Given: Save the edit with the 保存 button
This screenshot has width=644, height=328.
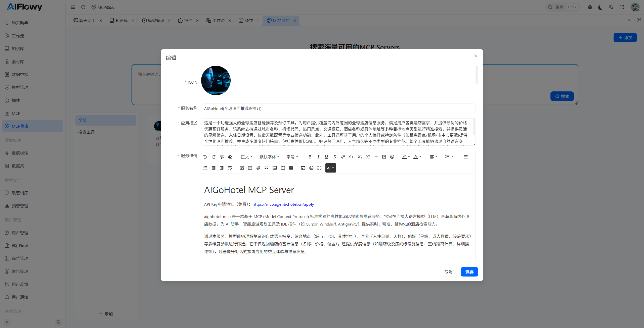Looking at the screenshot, I should click(x=469, y=272).
